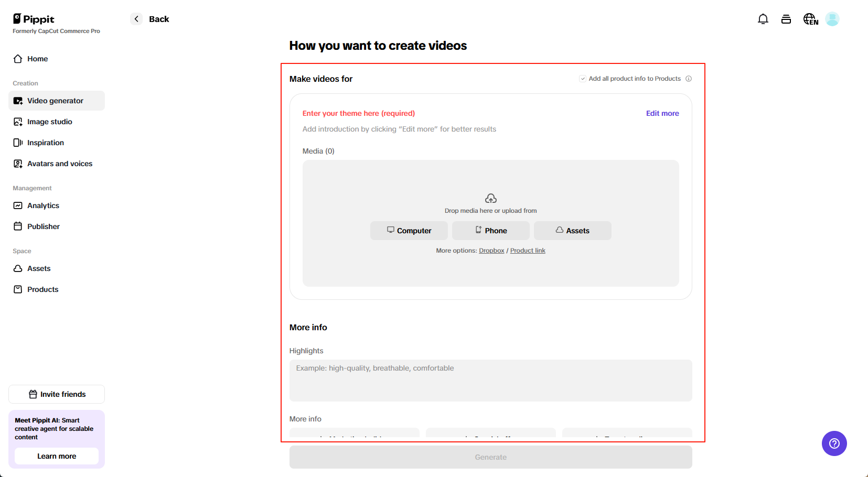Upload media from Computer

[x=409, y=231]
